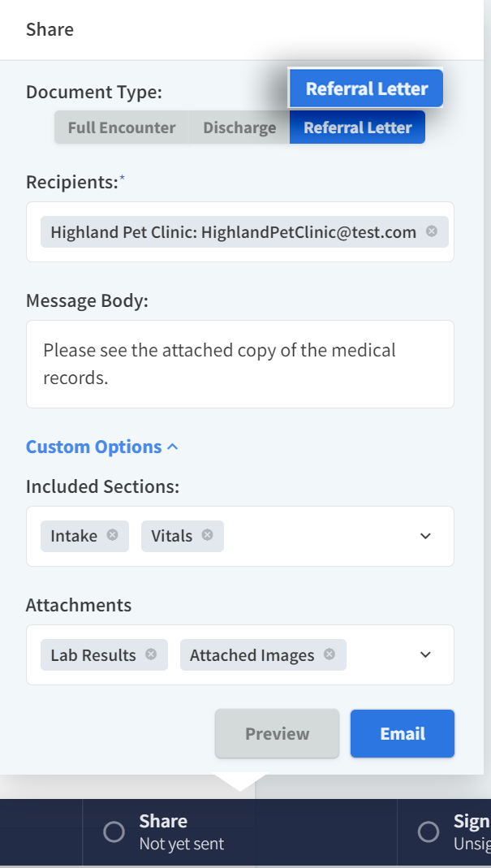
Task: Click the Email button
Action: click(x=403, y=733)
